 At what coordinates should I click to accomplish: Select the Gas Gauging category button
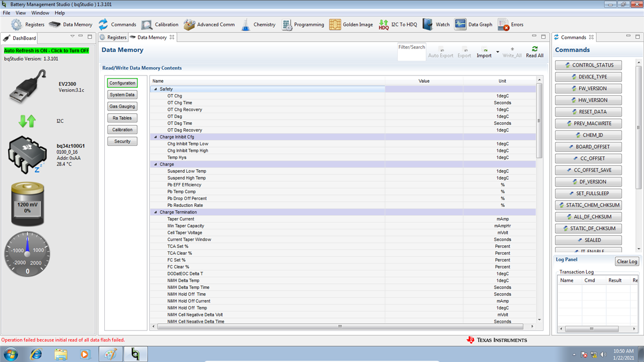pos(123,106)
